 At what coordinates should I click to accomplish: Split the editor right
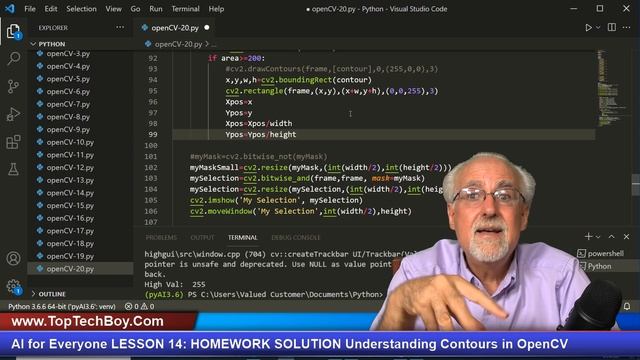611,27
